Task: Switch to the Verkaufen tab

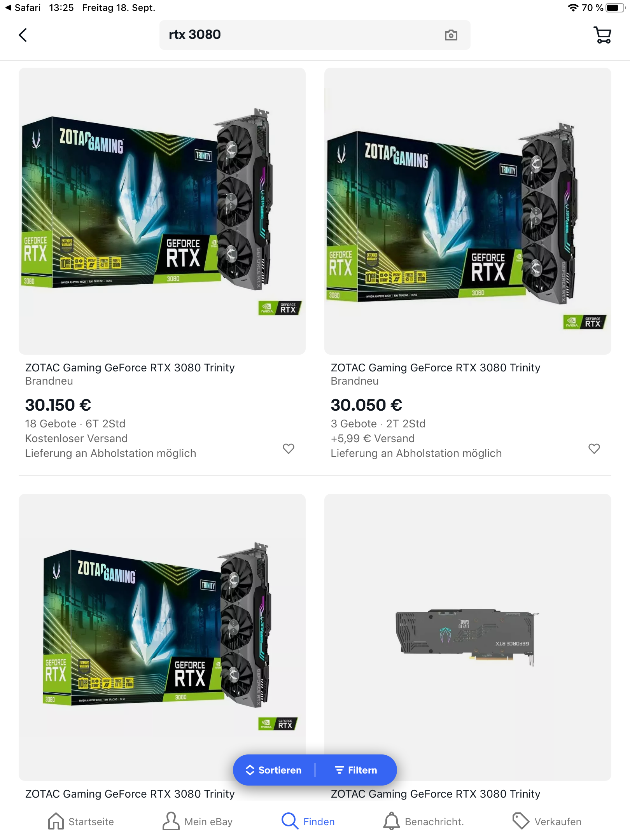Action: [x=547, y=821]
